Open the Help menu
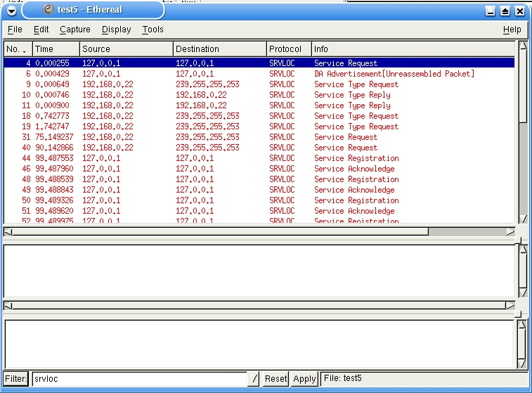The image size is (532, 393). coord(512,30)
